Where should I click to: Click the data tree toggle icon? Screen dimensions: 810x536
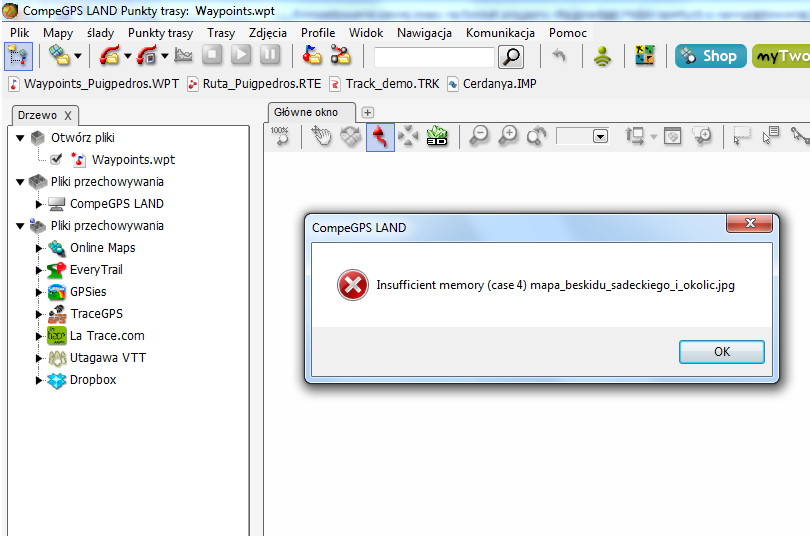point(18,56)
